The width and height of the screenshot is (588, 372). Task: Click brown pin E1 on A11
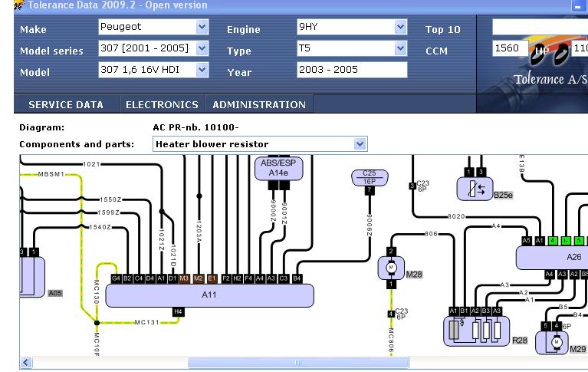coord(212,278)
